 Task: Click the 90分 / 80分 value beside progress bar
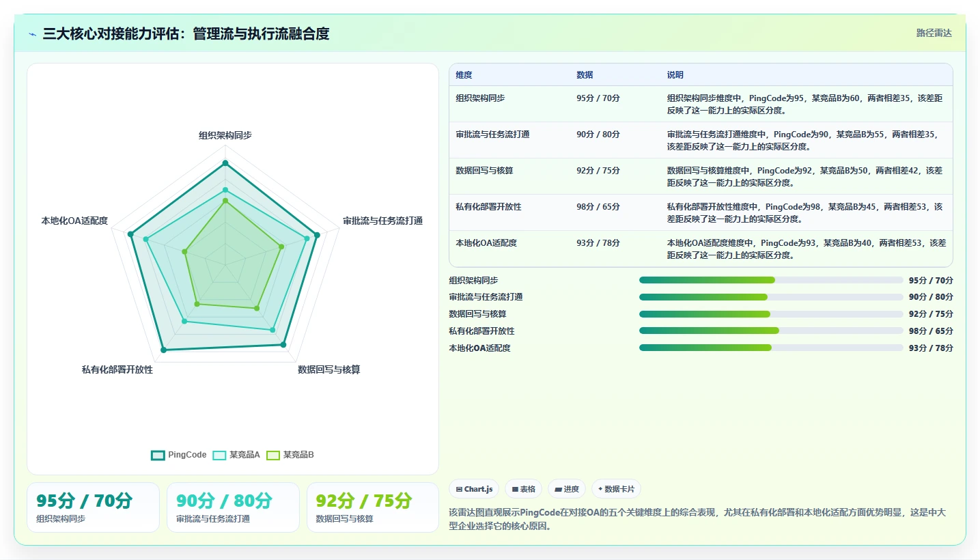point(931,297)
